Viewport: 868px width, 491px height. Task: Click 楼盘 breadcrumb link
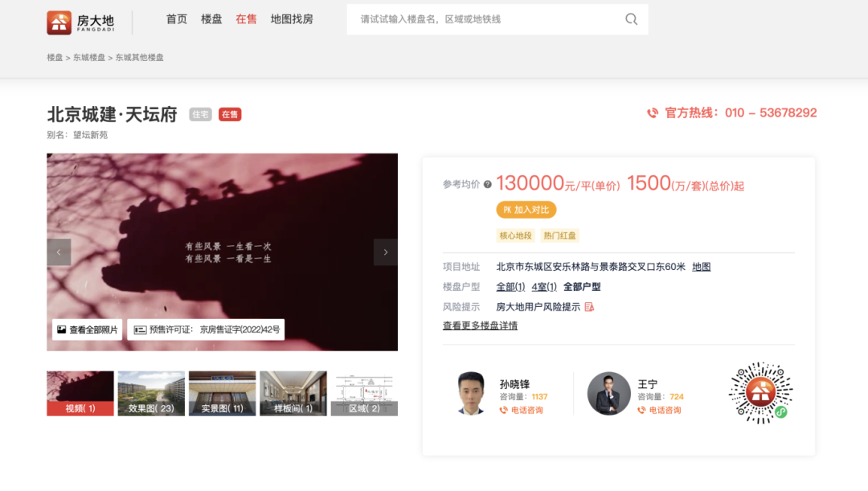click(x=55, y=58)
